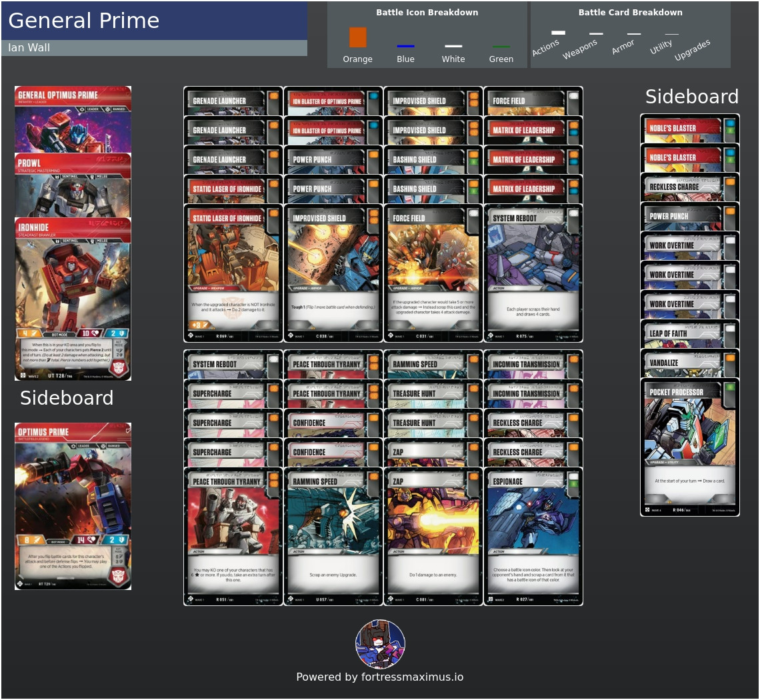Screen dimensions: 760x700
Task: Click the Fortress Maximus avatar logo
Action: click(x=381, y=644)
